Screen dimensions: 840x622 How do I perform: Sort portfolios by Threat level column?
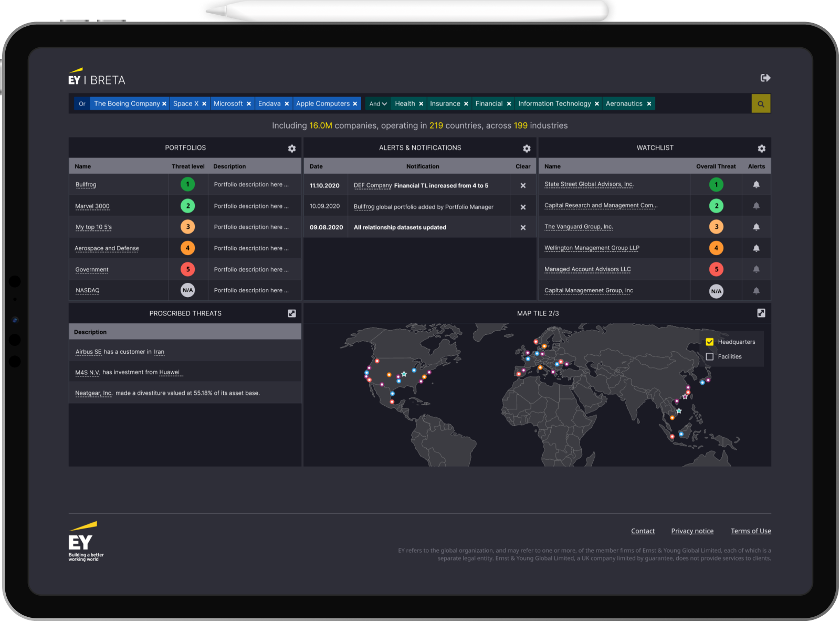pos(188,166)
